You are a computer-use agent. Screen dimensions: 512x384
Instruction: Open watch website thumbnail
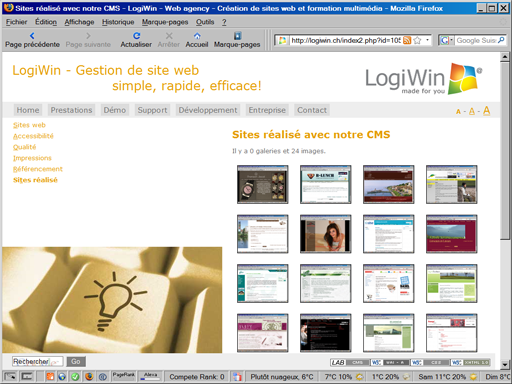coord(263,184)
